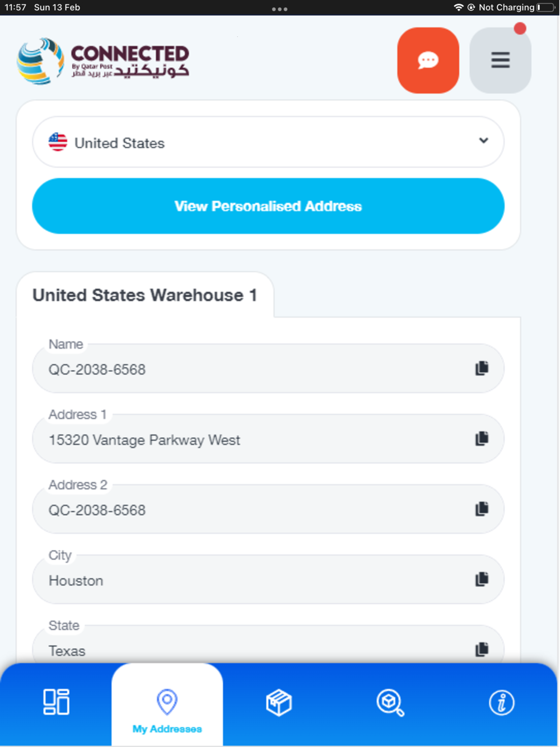Screen dimensions: 560x747
Task: Open the information tab icon
Action: click(x=501, y=703)
